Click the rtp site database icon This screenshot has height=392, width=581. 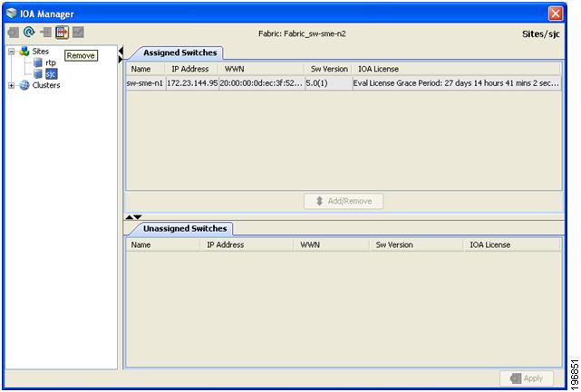tap(38, 62)
